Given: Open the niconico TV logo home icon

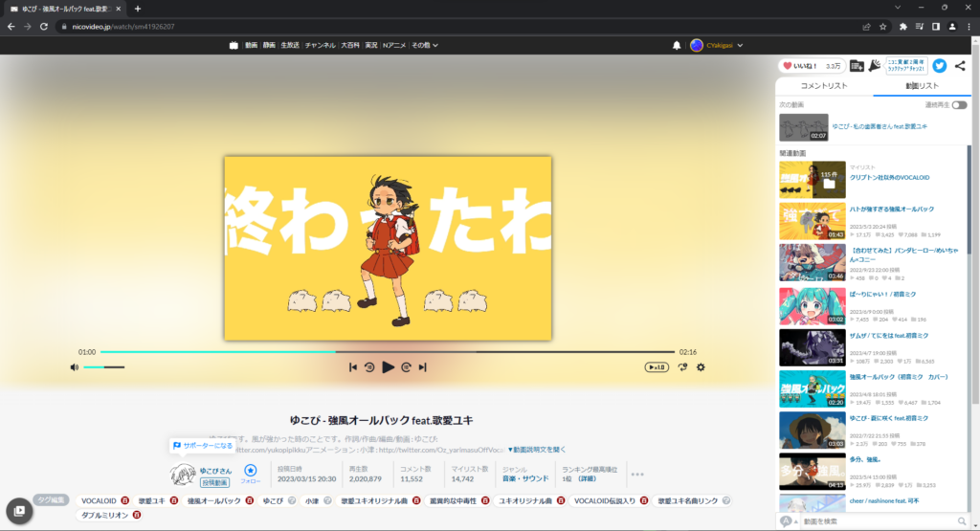Looking at the screenshot, I should [234, 45].
